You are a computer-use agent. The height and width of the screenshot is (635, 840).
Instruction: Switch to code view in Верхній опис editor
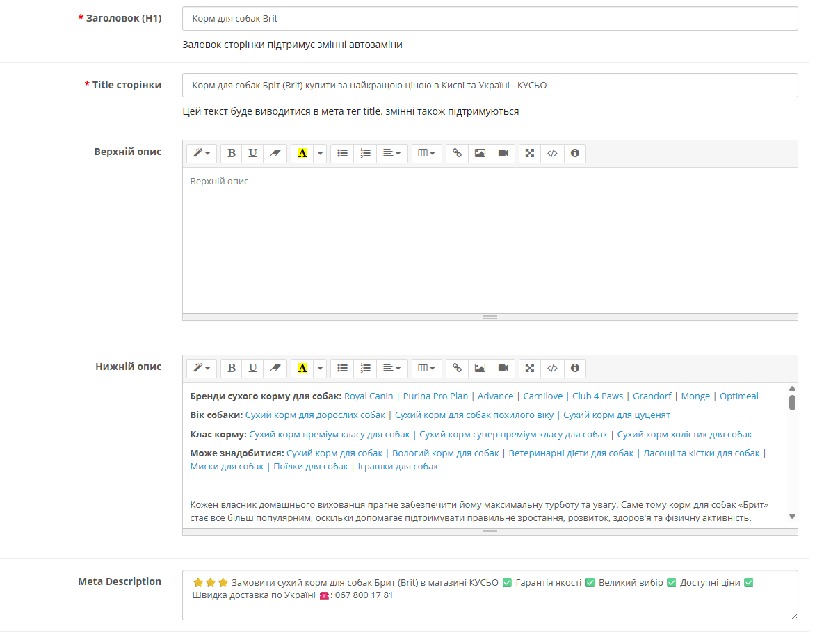click(552, 153)
